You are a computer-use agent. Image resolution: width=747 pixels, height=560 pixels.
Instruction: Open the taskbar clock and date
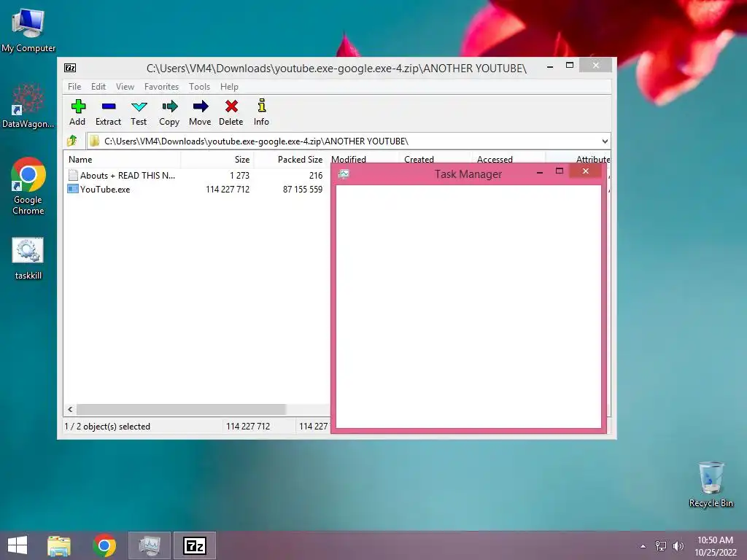[715, 545]
